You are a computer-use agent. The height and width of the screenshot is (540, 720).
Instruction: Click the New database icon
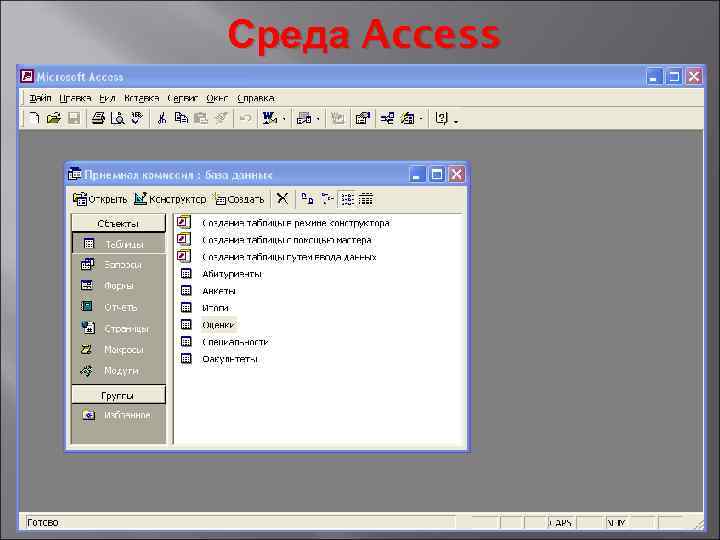34,118
